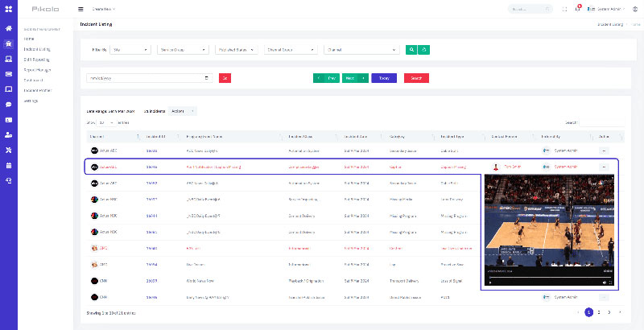The image size is (644, 330).
Task: Click the Home icon in left sidebar
Action: pos(8,29)
